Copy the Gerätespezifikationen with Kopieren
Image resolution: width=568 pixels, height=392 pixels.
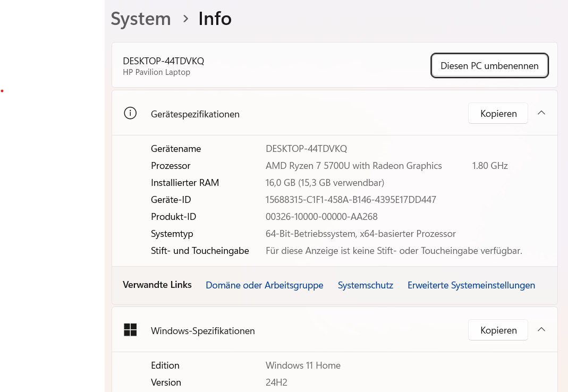point(498,113)
